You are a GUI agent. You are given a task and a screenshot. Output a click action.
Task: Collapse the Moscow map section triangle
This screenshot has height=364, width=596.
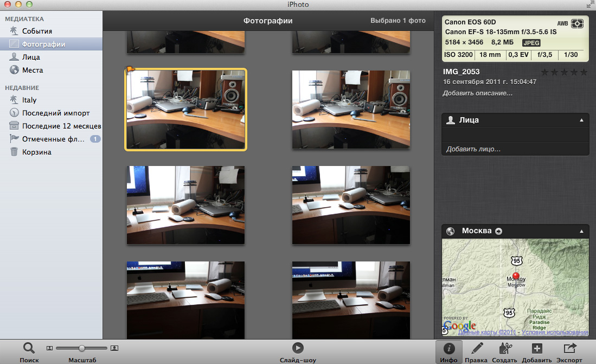click(x=581, y=231)
